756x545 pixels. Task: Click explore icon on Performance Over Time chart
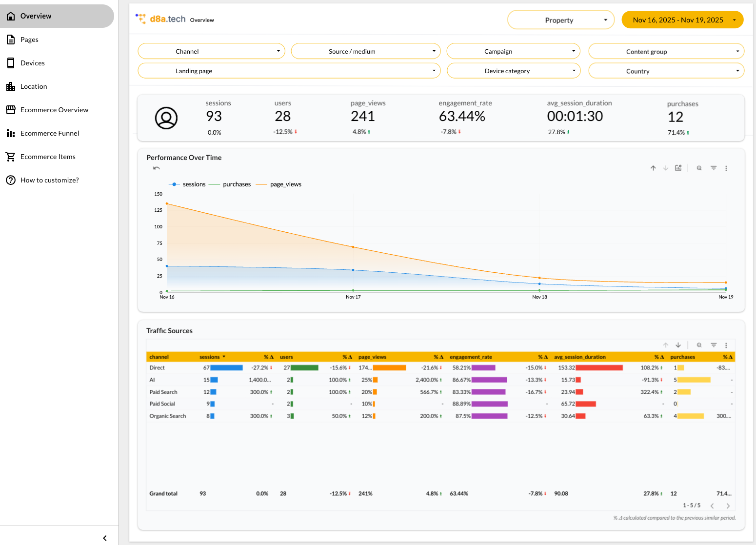(699, 168)
